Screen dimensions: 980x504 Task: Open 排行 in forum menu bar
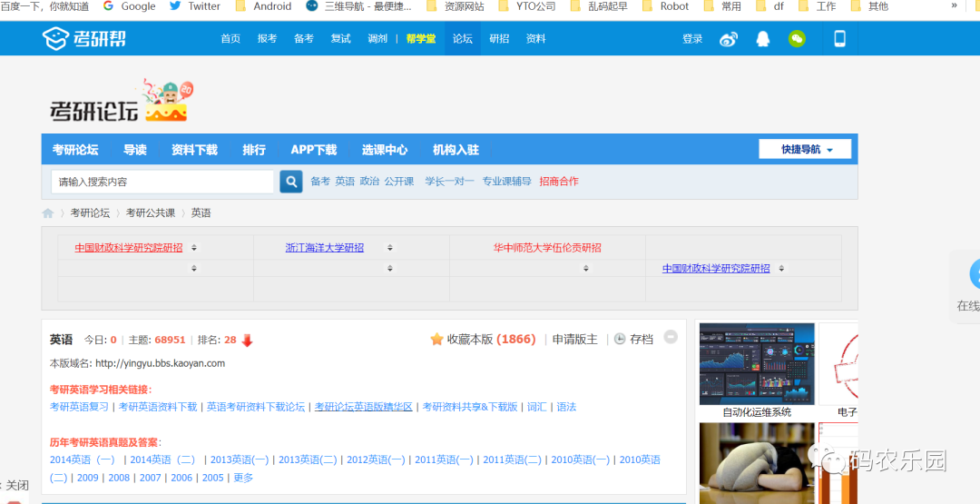click(254, 150)
